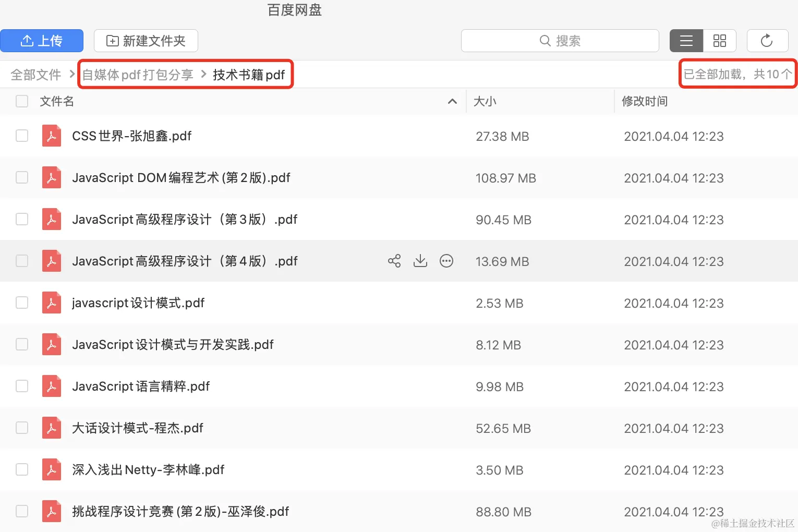Open 深入浅出Netty-李林峰.pdf

148,470
